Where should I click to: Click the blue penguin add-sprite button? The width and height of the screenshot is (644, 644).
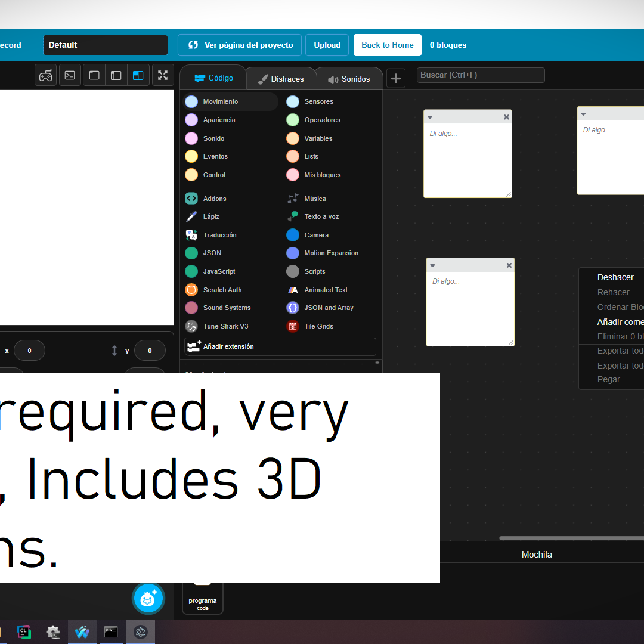tap(148, 599)
